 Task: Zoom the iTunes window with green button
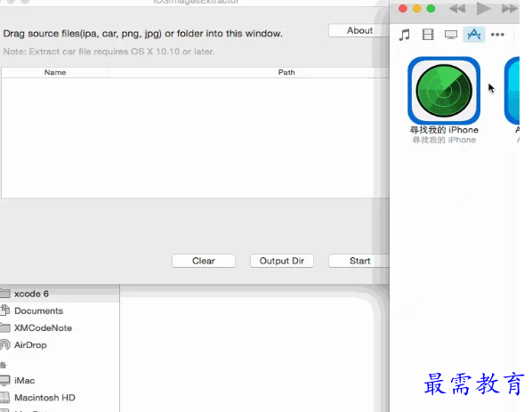point(431,9)
